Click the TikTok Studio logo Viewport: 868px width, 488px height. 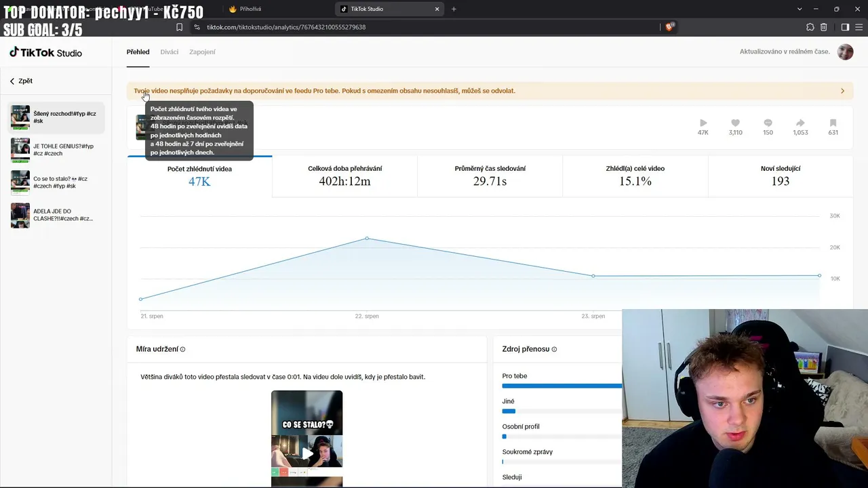click(x=45, y=52)
